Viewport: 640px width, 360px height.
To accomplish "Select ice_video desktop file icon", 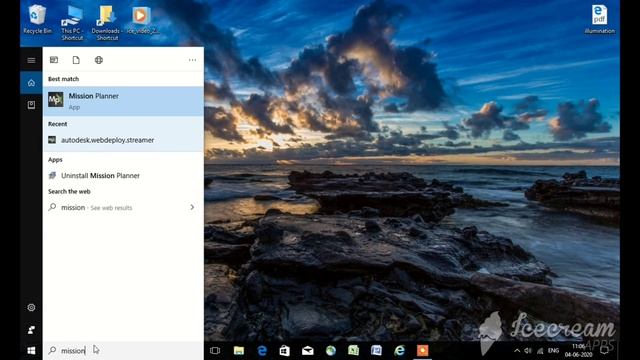I will pos(141,20).
